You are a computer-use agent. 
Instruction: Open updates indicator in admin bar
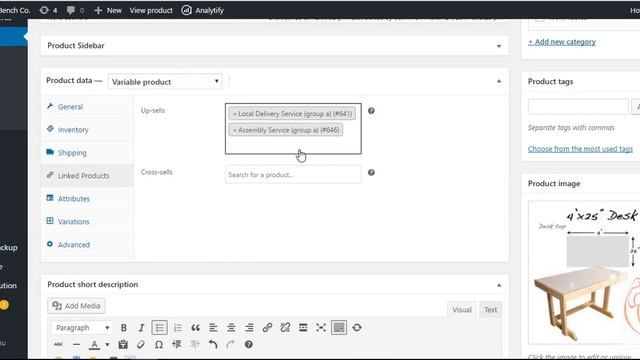49,10
